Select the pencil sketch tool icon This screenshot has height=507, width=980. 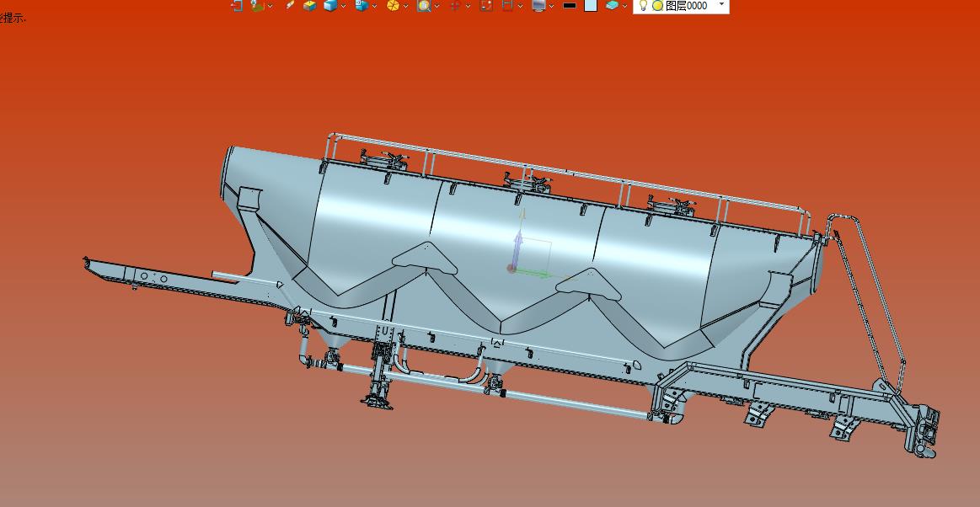tap(289, 5)
